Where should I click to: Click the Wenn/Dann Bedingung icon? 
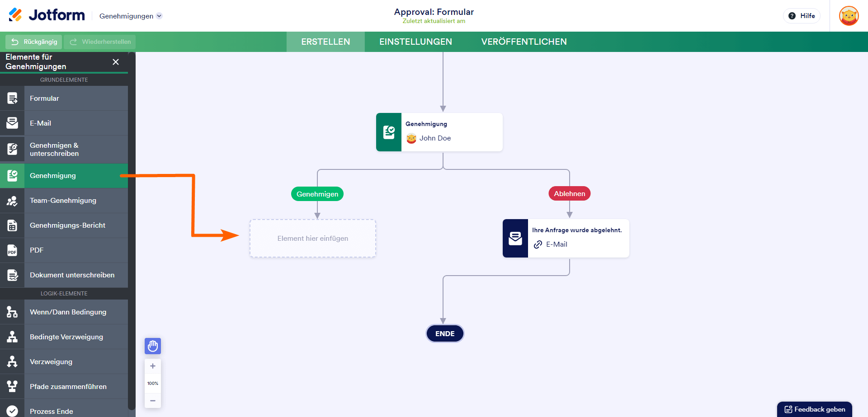tap(12, 312)
